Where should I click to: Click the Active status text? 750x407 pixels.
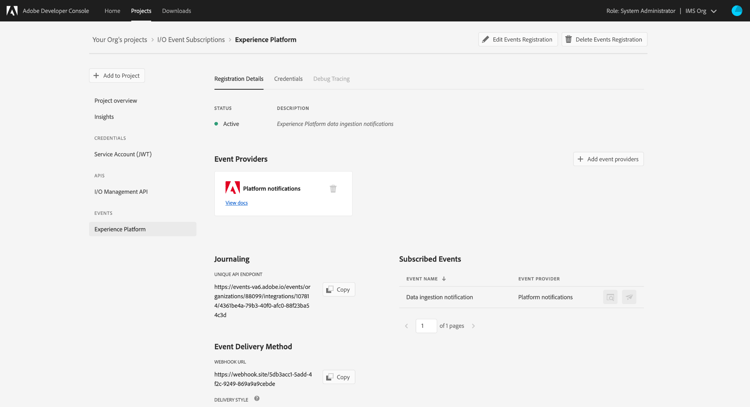click(x=231, y=124)
